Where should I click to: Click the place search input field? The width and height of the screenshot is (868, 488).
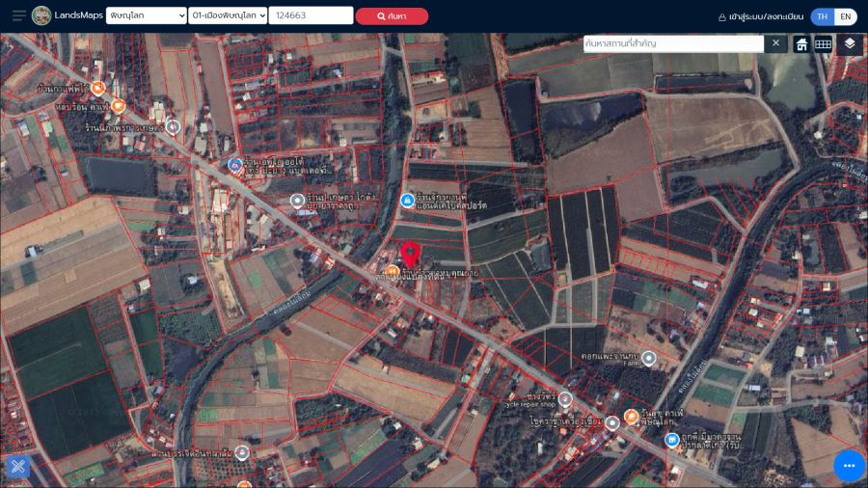click(x=672, y=43)
